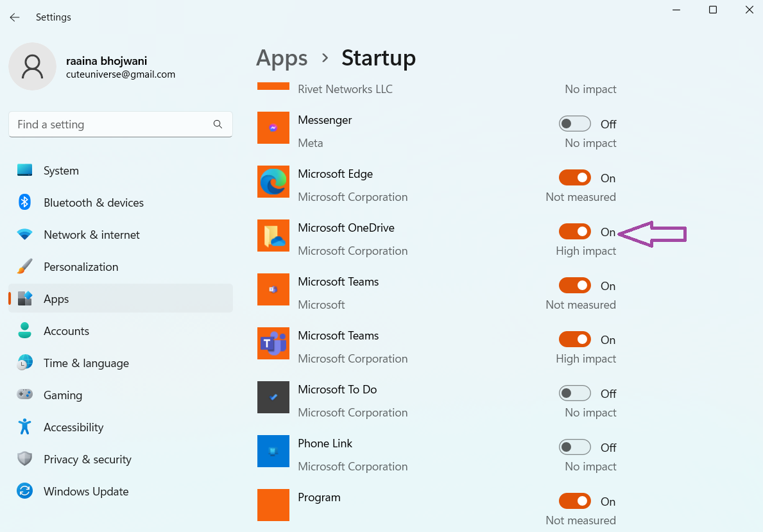The width and height of the screenshot is (763, 532).
Task: Turn on the Messenger startup toggle
Action: (574, 124)
